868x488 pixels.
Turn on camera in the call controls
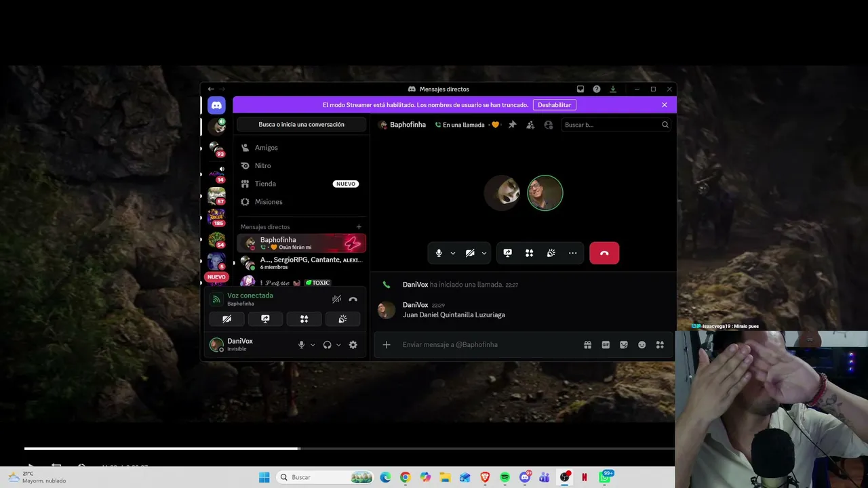click(x=470, y=253)
